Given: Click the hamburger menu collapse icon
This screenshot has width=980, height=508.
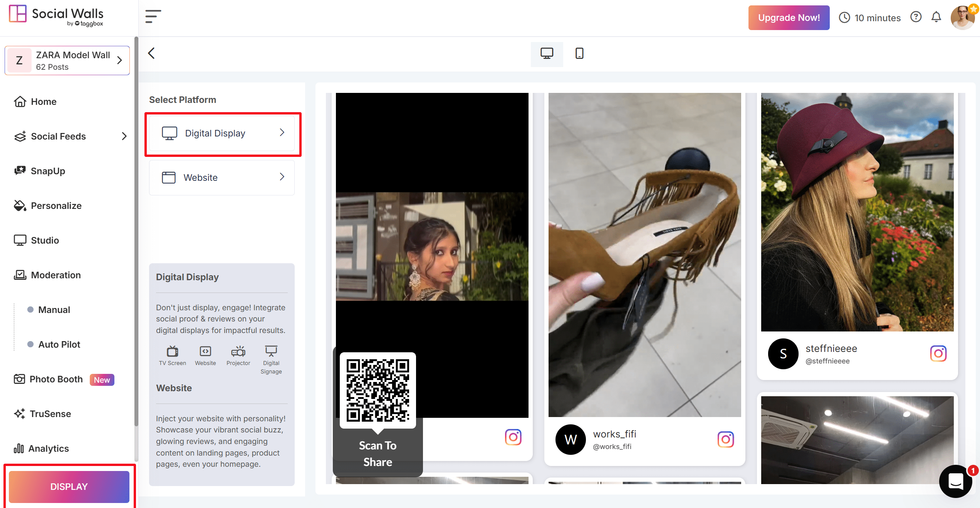Looking at the screenshot, I should (x=153, y=17).
